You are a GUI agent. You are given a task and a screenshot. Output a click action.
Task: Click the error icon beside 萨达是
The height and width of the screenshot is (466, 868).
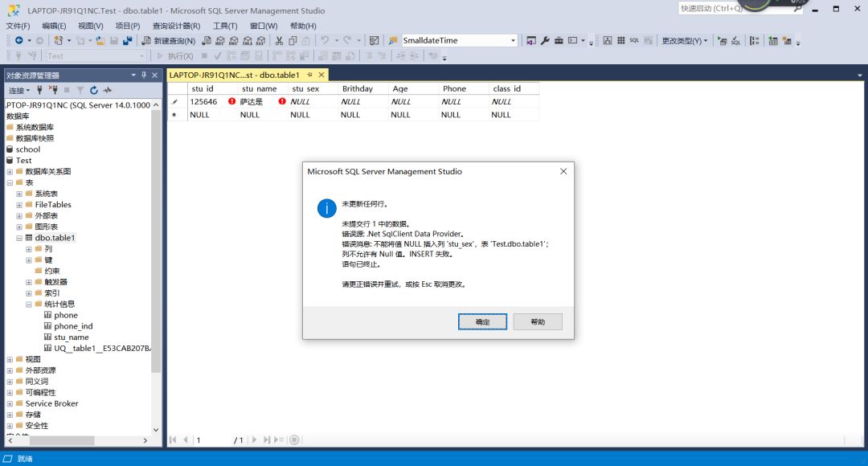[282, 102]
